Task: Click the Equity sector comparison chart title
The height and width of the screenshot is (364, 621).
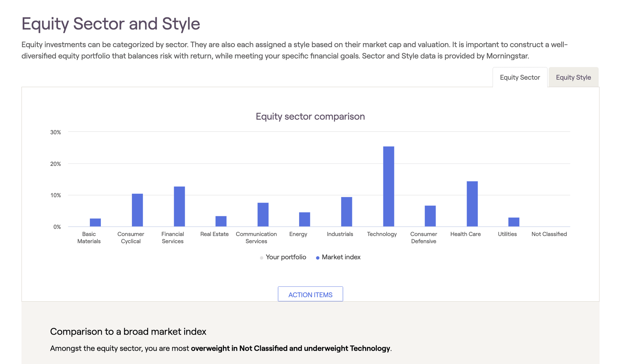Action: click(x=310, y=116)
